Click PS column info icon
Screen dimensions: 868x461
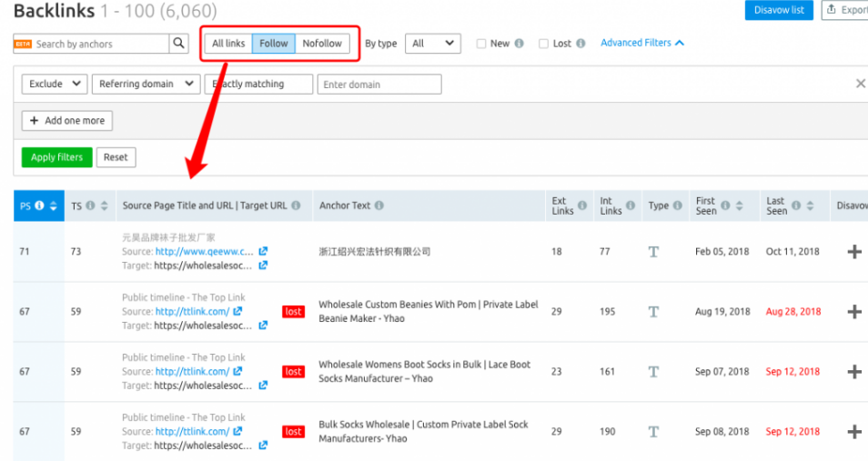tap(39, 205)
